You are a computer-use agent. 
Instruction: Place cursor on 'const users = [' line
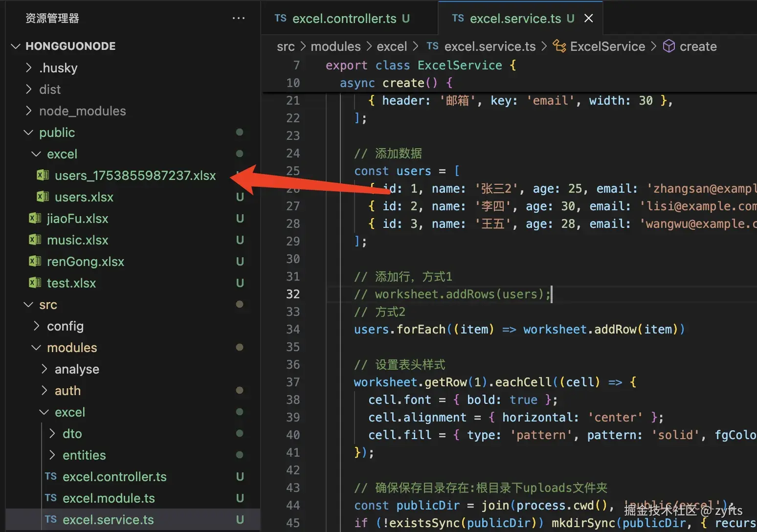coord(406,171)
